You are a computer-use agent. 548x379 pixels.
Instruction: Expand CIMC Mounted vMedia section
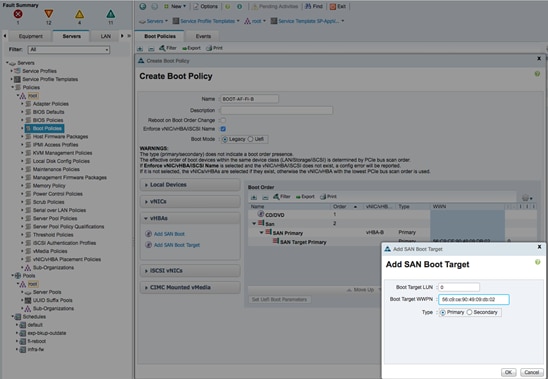(x=190, y=287)
